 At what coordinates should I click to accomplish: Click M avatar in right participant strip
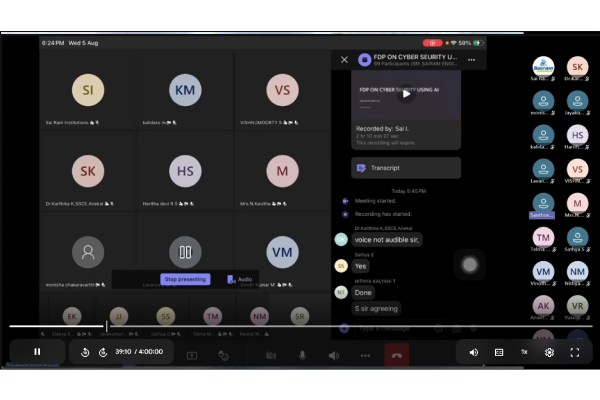(x=577, y=203)
